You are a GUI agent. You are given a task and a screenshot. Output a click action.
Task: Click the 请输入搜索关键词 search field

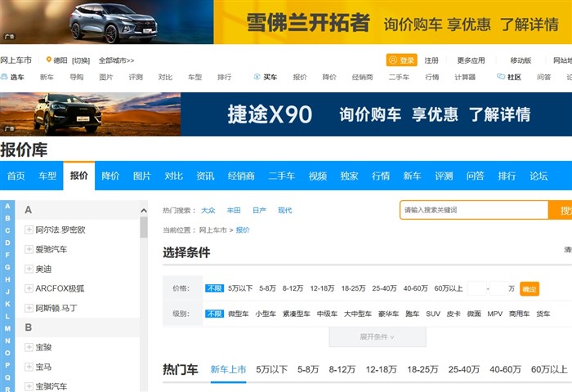[x=474, y=210]
